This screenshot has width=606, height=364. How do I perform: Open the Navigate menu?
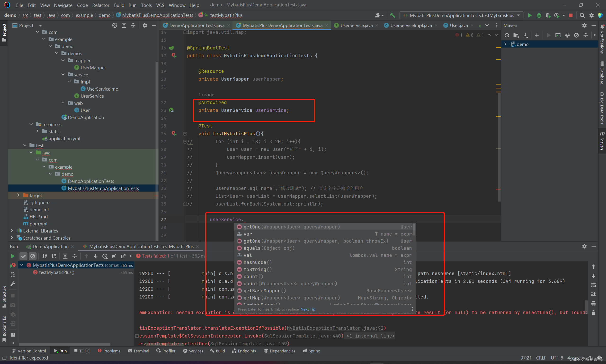click(x=63, y=5)
